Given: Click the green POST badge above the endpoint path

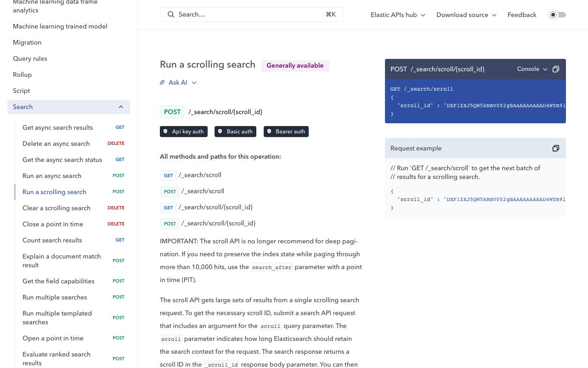Looking at the screenshot, I should click(x=172, y=112).
